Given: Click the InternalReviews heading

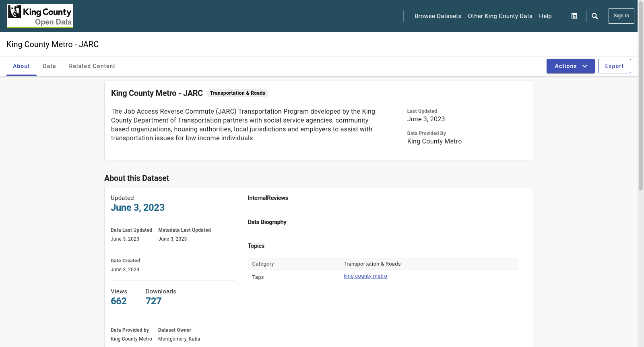Looking at the screenshot, I should (268, 198).
